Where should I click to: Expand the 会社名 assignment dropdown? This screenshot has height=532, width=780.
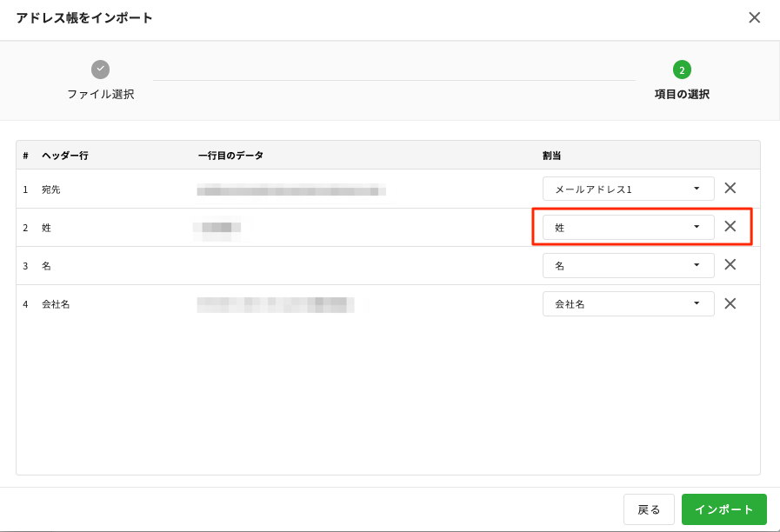point(628,303)
